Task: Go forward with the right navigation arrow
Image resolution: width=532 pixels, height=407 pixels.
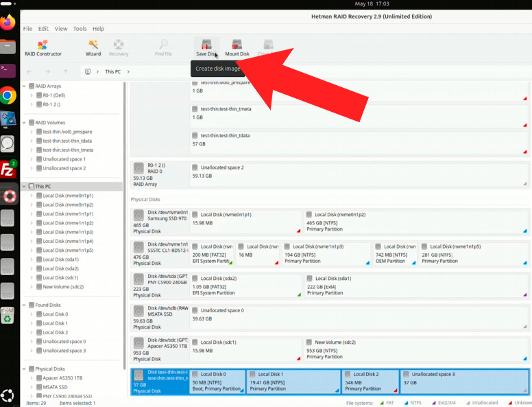Action: pyautogui.click(x=47, y=71)
